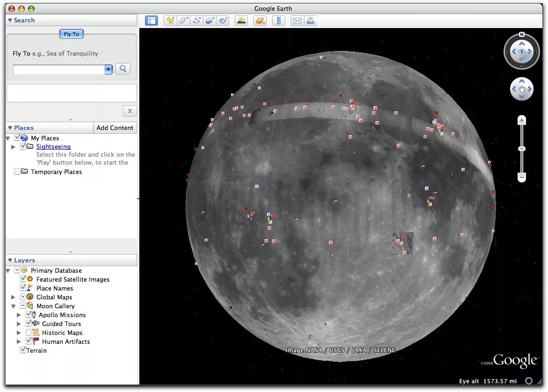548x392 pixels.
Task: Click the Featured Satellite Images orange icon
Action: [x=30, y=279]
